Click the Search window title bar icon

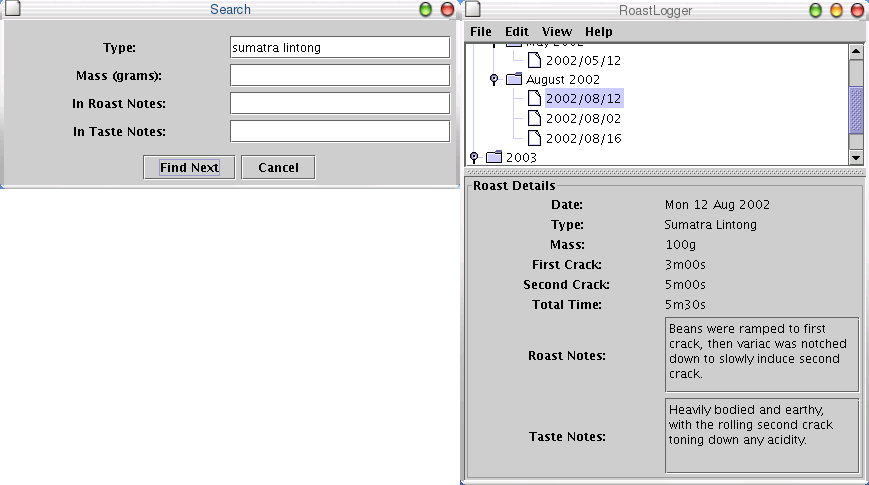pos(10,10)
